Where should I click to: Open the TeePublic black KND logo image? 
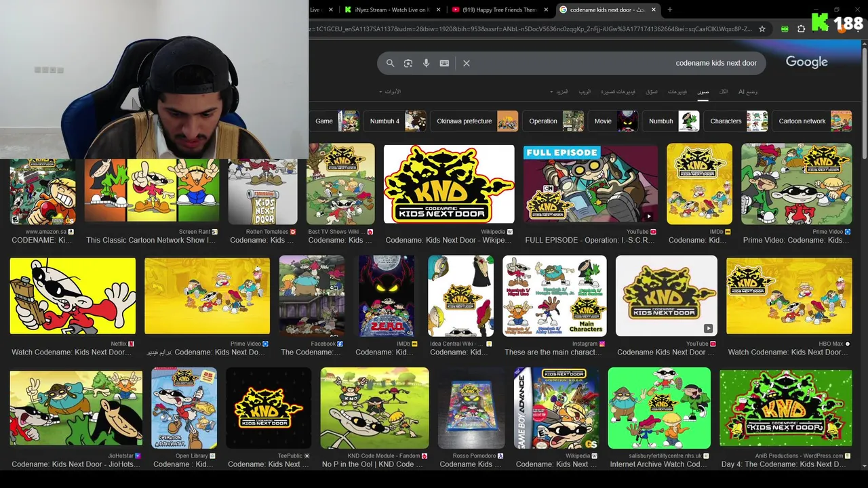click(269, 408)
